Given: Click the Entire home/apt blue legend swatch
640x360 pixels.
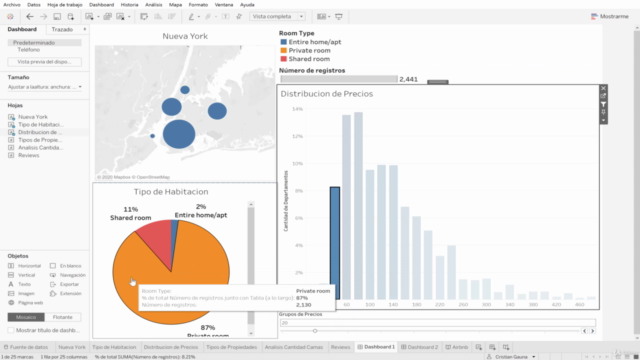Looking at the screenshot, I should click(284, 42).
